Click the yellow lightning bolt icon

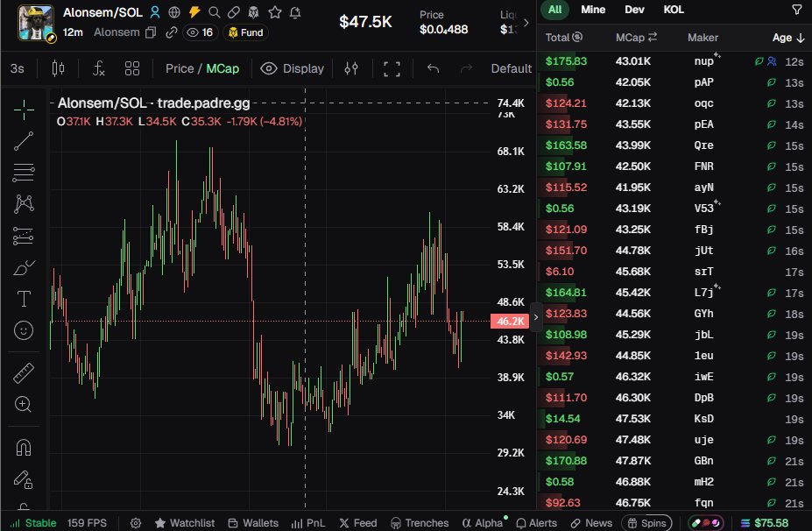[194, 12]
